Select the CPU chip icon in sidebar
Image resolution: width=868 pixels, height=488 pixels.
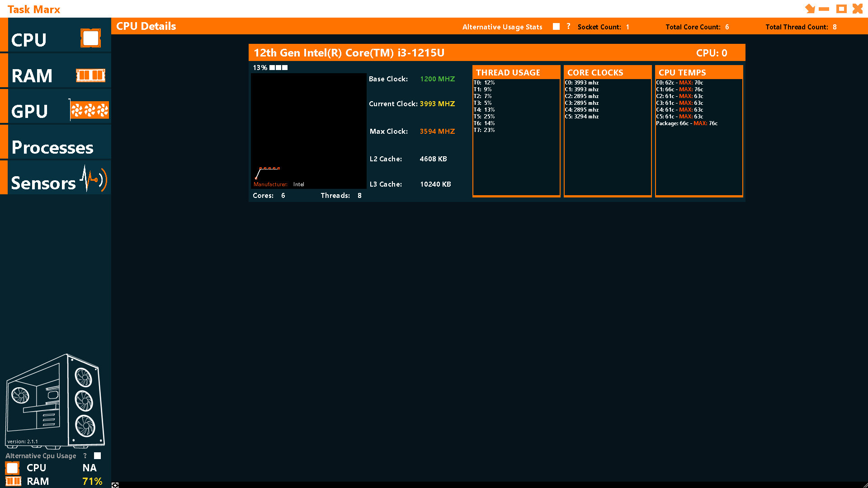click(90, 38)
